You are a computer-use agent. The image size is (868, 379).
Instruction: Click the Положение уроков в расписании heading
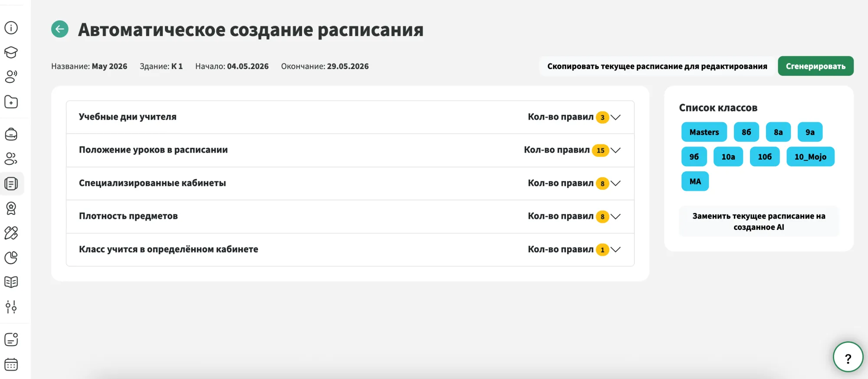[153, 150]
